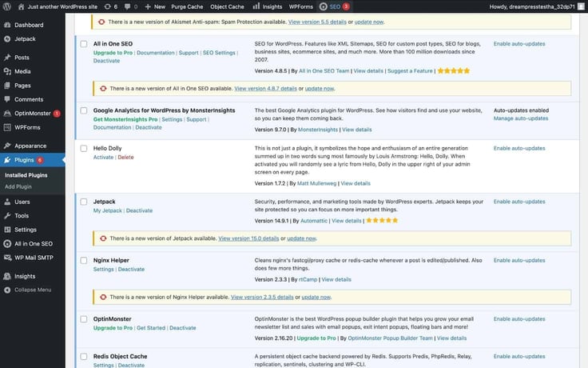Click the Just another WordPress site title

(x=62, y=6)
